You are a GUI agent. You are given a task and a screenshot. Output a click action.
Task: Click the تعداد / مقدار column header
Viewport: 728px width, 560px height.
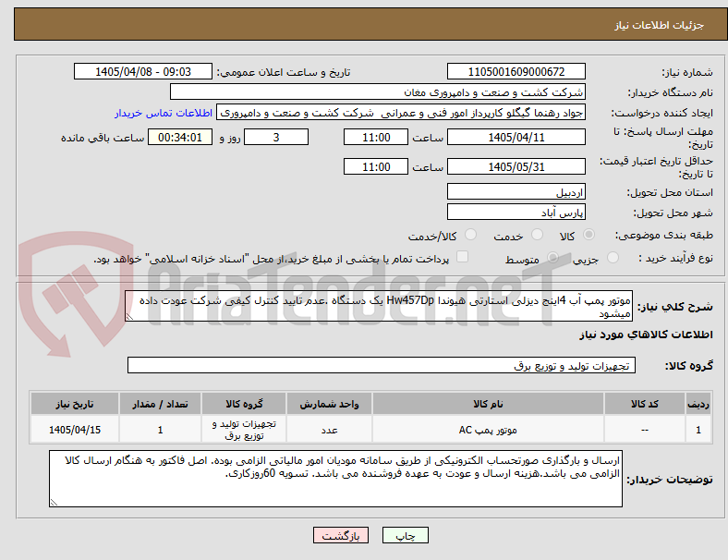point(160,404)
